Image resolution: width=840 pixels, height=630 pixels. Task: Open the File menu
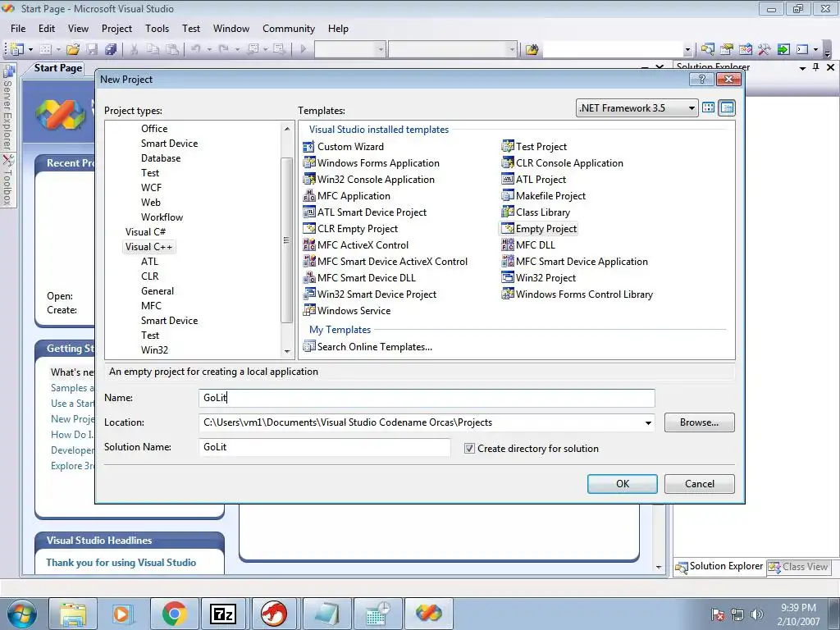click(18, 29)
